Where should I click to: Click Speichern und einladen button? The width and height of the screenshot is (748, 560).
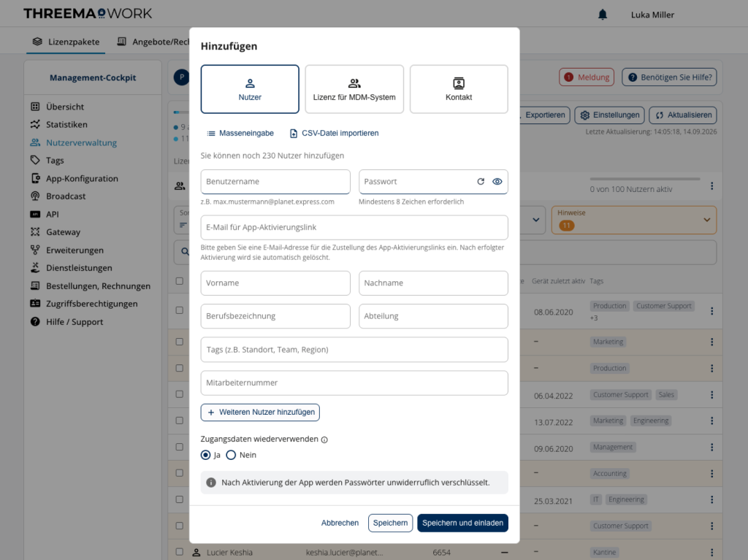point(462,523)
